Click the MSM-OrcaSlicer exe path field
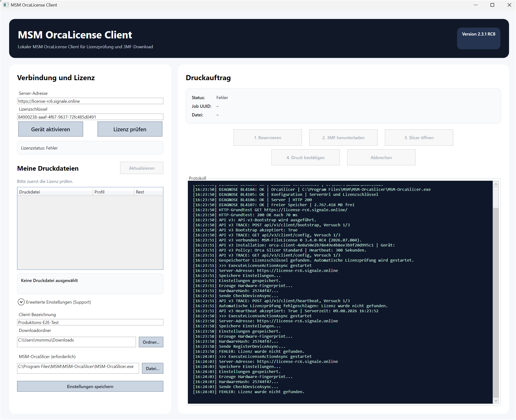This screenshot has height=420, width=516. tap(78, 368)
